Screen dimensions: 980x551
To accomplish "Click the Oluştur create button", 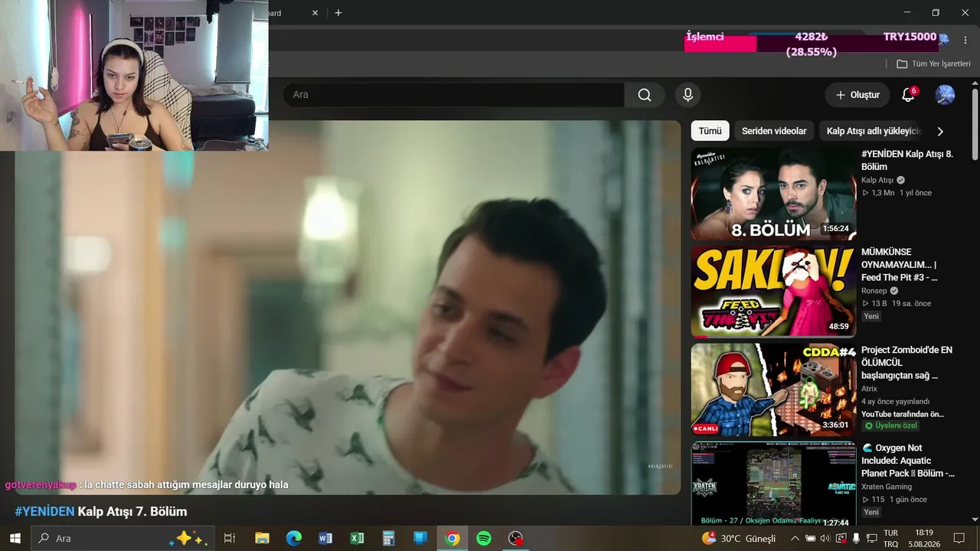I will 857,95.
